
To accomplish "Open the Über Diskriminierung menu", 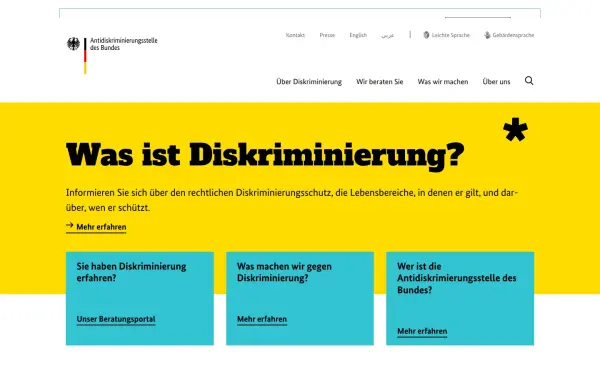I will click(309, 82).
